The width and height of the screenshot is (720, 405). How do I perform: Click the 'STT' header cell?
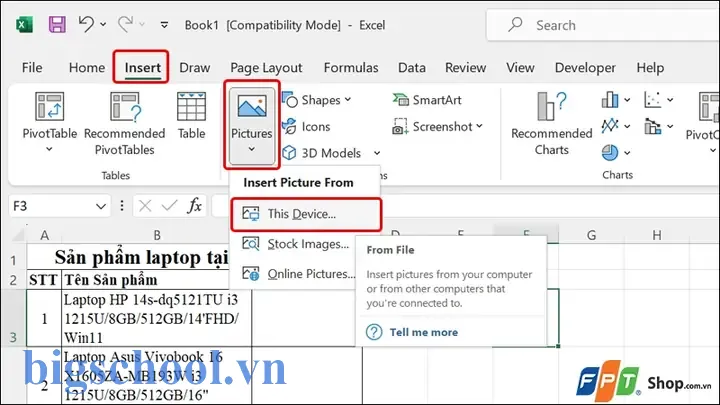44,280
